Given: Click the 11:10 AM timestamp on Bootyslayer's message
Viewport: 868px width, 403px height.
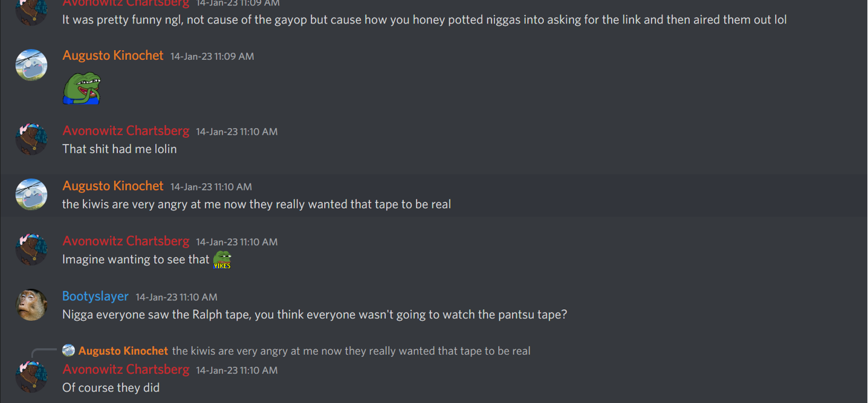Looking at the screenshot, I should point(177,297).
